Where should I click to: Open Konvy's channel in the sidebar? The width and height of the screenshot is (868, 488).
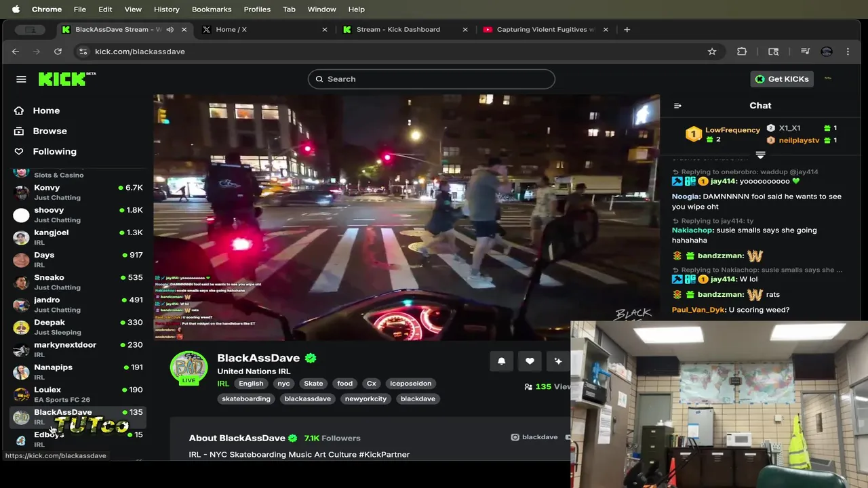[78, 192]
